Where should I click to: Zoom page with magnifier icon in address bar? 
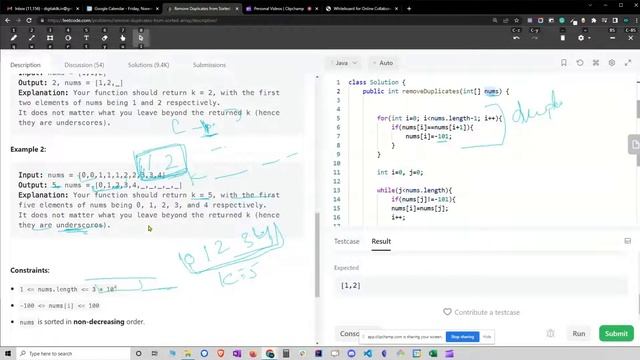[x=495, y=20]
